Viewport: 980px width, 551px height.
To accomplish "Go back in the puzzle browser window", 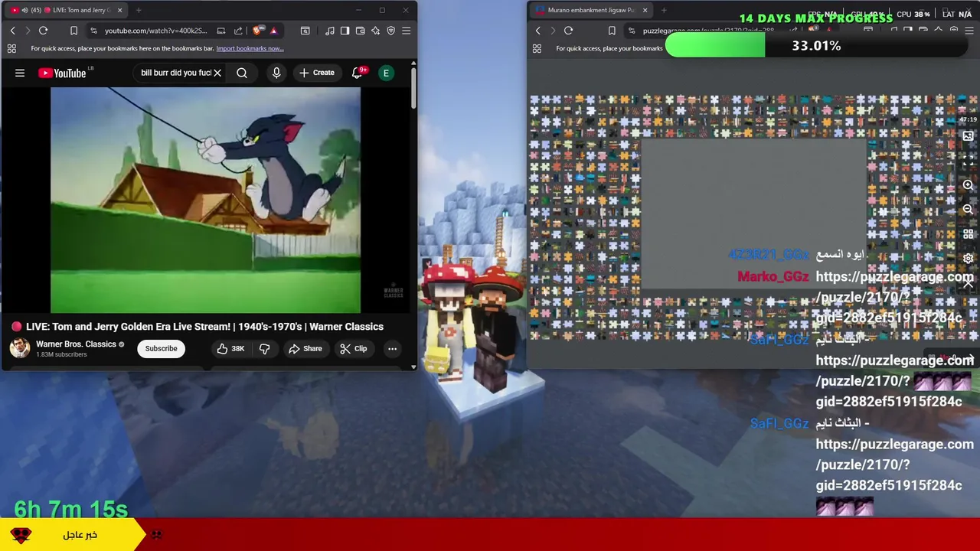I will click(537, 31).
